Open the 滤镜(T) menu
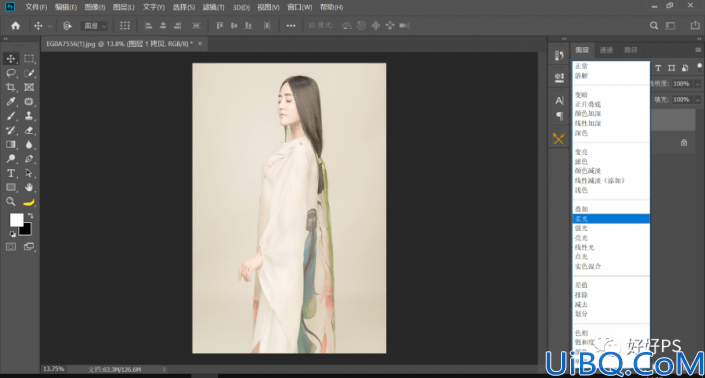This screenshot has height=378, width=705. point(213,7)
